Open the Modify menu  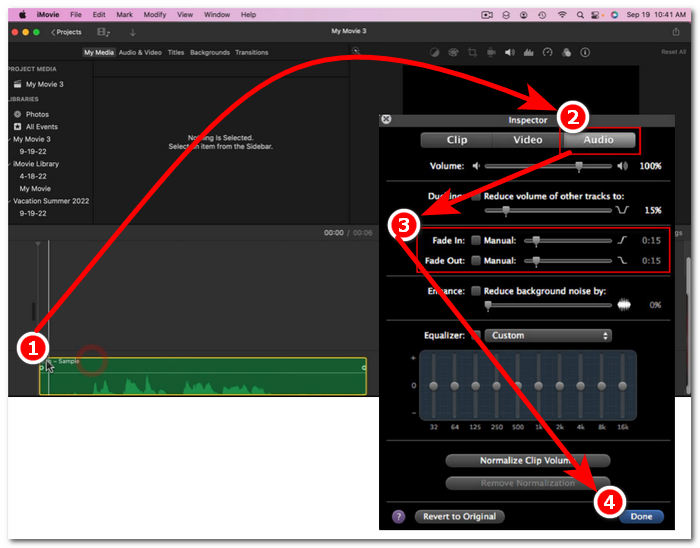tap(154, 15)
